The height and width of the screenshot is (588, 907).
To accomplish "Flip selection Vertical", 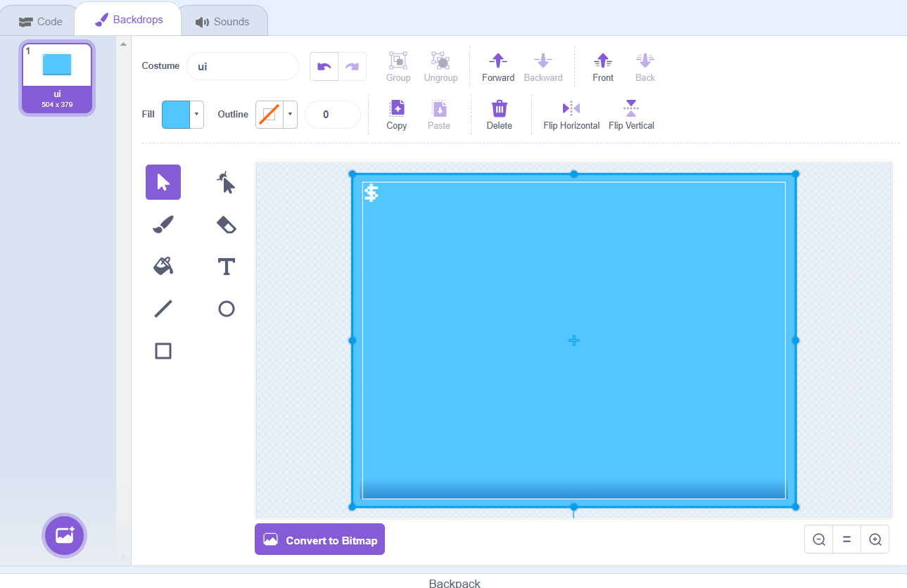I will pyautogui.click(x=631, y=115).
